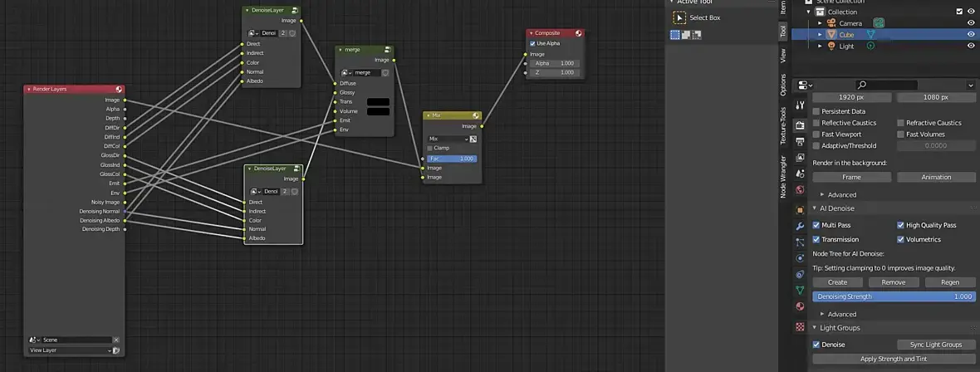Expand Advanced above the AI Denoise panel

click(x=822, y=195)
